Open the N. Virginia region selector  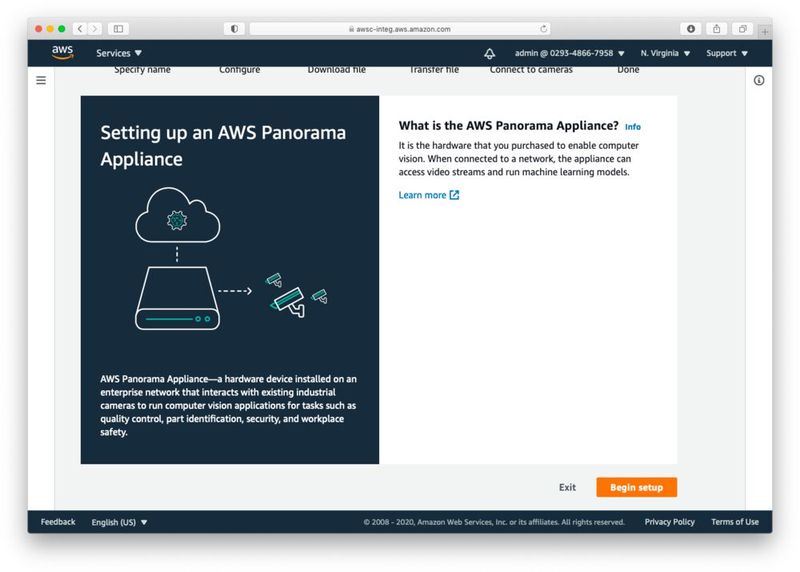click(665, 53)
